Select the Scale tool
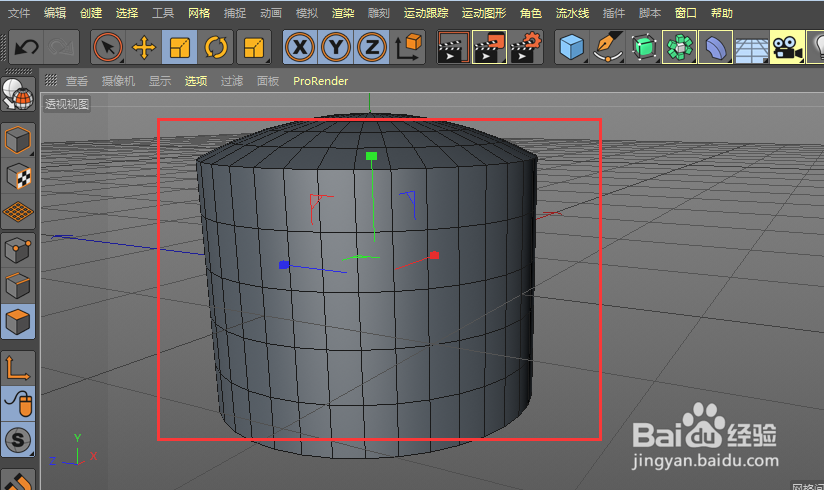The image size is (824, 490). (x=180, y=47)
